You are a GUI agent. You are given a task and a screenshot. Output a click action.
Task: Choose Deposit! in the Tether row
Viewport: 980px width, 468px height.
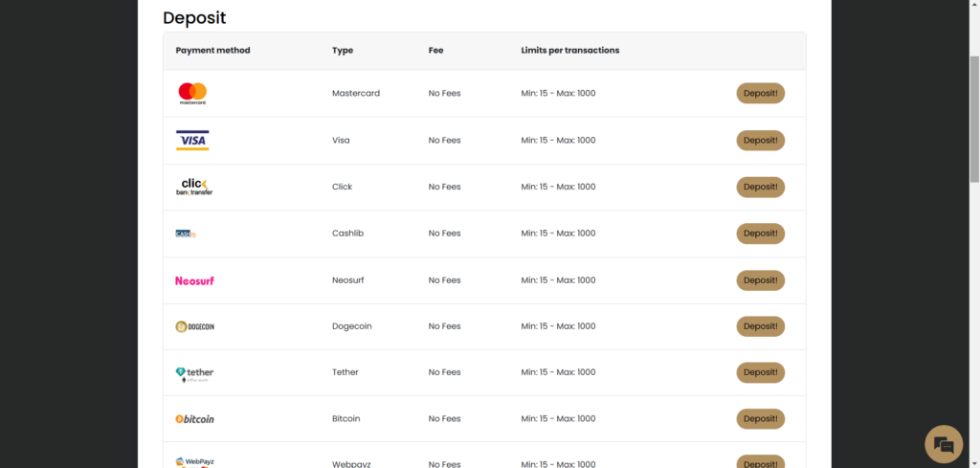[760, 373]
